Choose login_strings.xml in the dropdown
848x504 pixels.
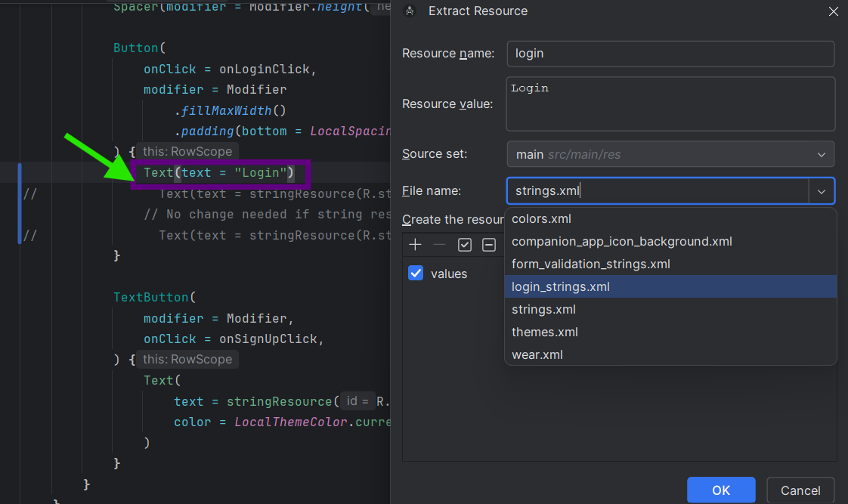pyautogui.click(x=670, y=286)
